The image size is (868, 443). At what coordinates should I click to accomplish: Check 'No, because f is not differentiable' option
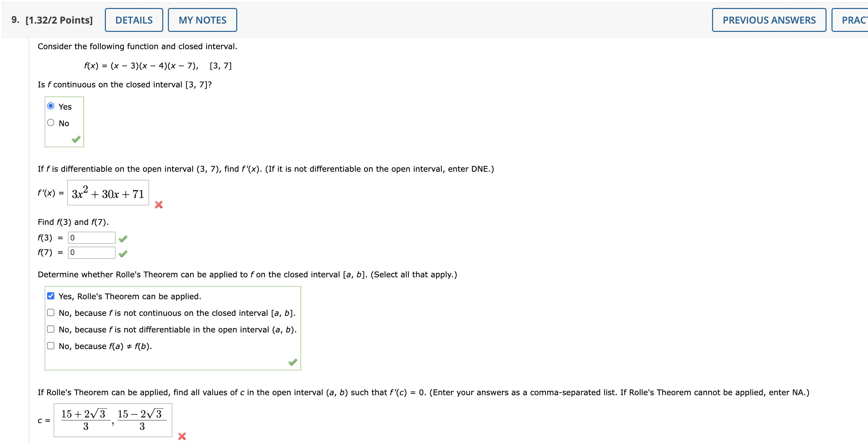[50, 329]
